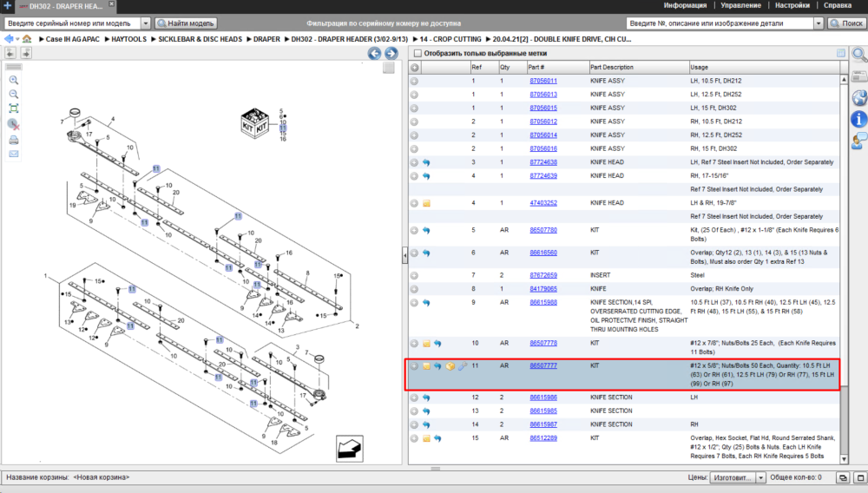Viewport: 868px width, 493px height.
Task: Click the note icon on Ref 15 row
Action: click(x=426, y=439)
